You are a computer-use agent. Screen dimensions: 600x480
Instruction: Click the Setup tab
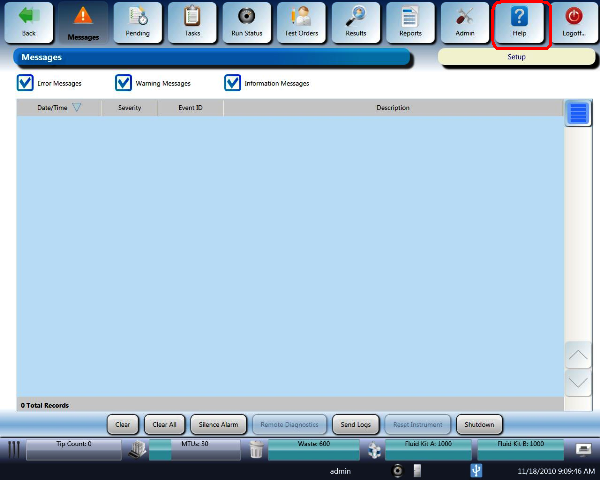[516, 57]
